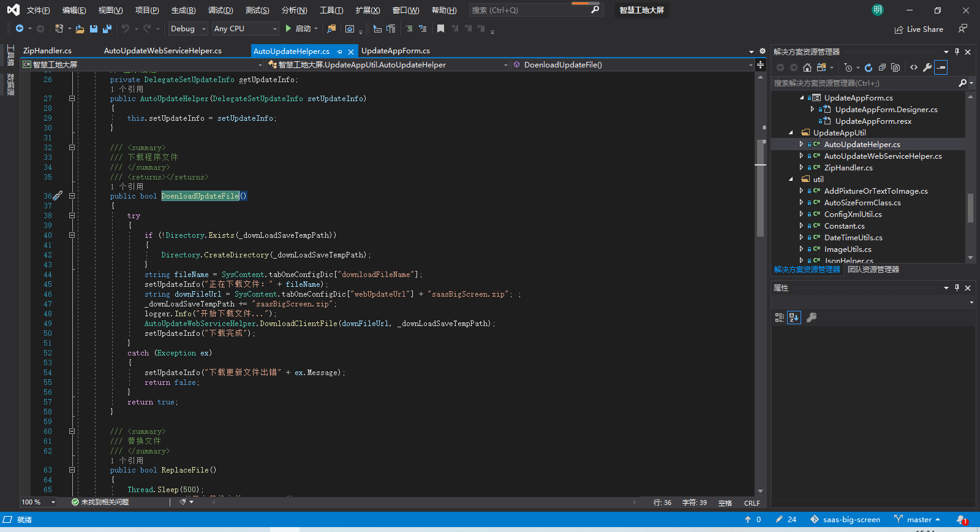Click the Pending Changes Filter clock icon
Viewport: 980px width, 532px height.
[848, 67]
